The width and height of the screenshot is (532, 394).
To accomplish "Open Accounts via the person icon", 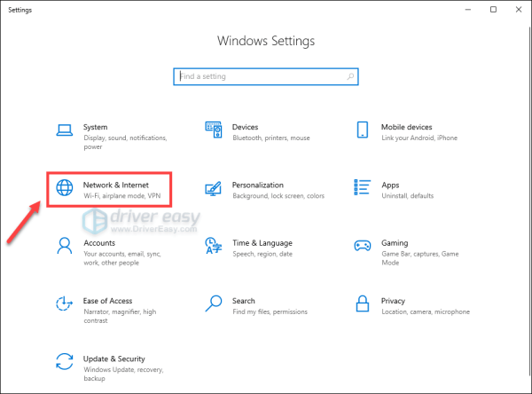I will point(64,247).
